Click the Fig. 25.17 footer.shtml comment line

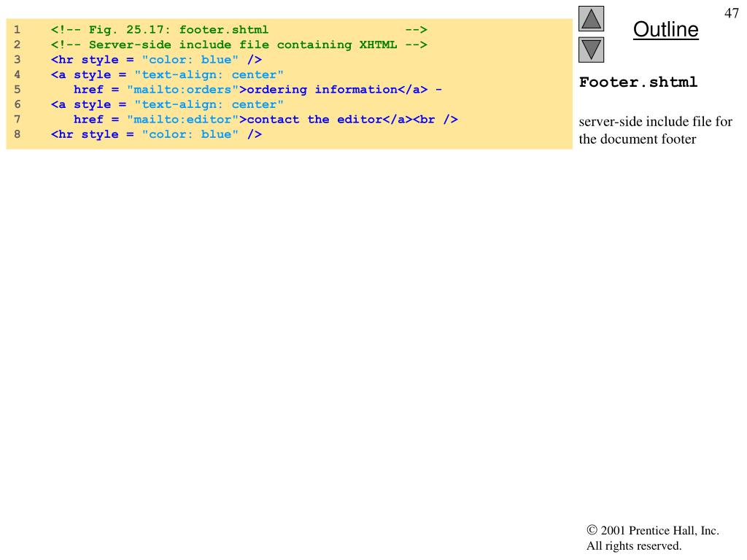pyautogui.click(x=239, y=30)
